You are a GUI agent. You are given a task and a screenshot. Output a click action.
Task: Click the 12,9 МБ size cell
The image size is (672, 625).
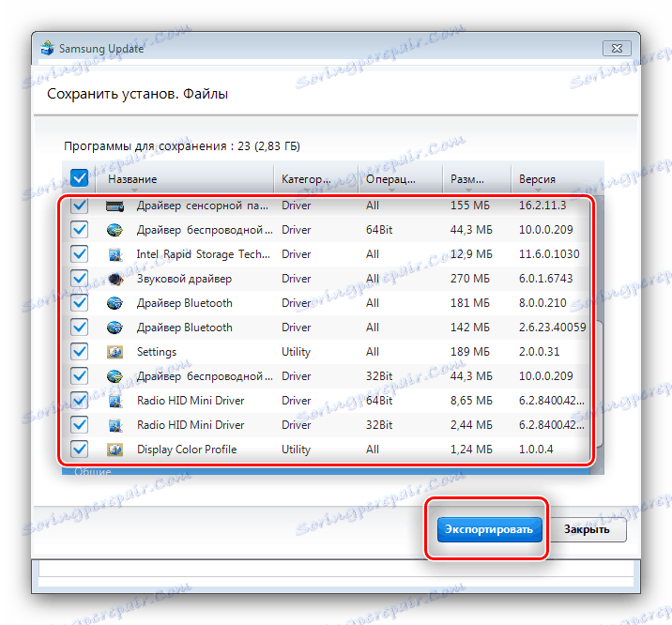[471, 254]
